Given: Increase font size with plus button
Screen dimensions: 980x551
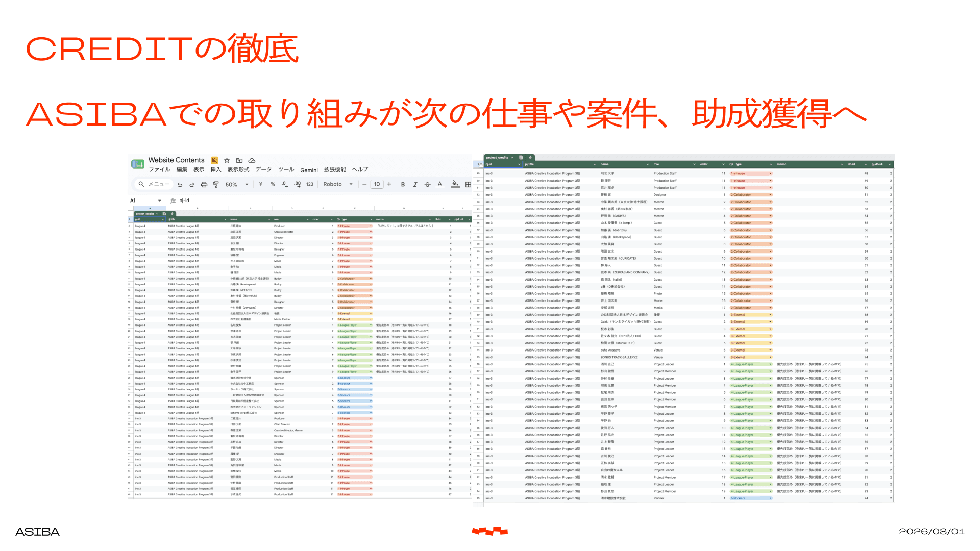Looking at the screenshot, I should [x=389, y=184].
